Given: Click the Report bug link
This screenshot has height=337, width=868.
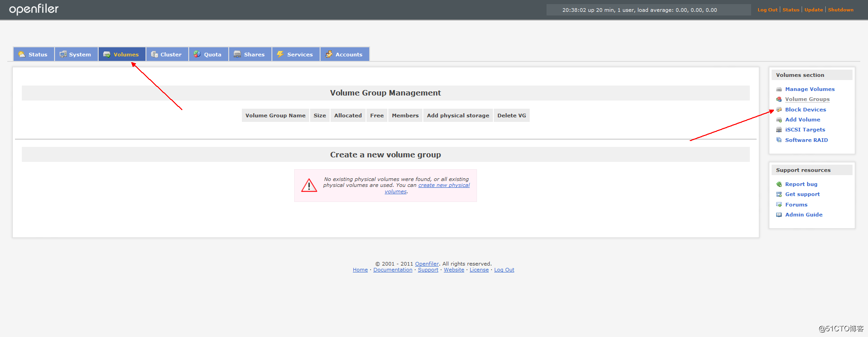Looking at the screenshot, I should [x=801, y=184].
